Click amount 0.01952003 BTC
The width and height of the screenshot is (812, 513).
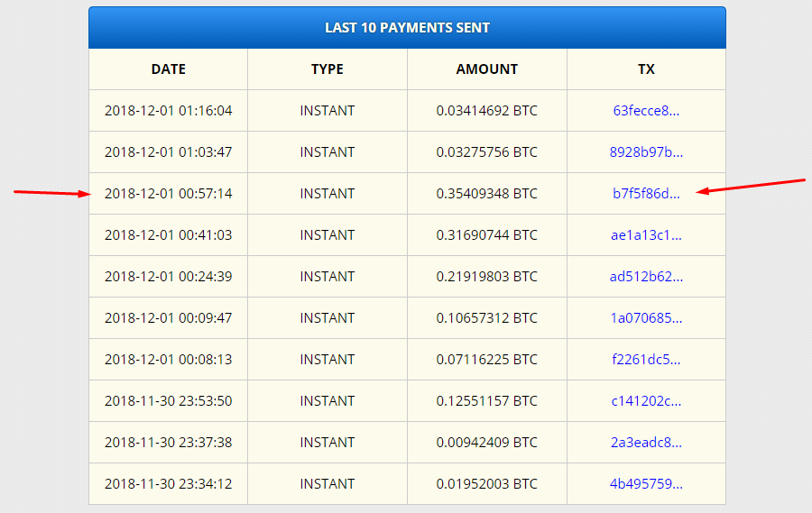(x=487, y=483)
